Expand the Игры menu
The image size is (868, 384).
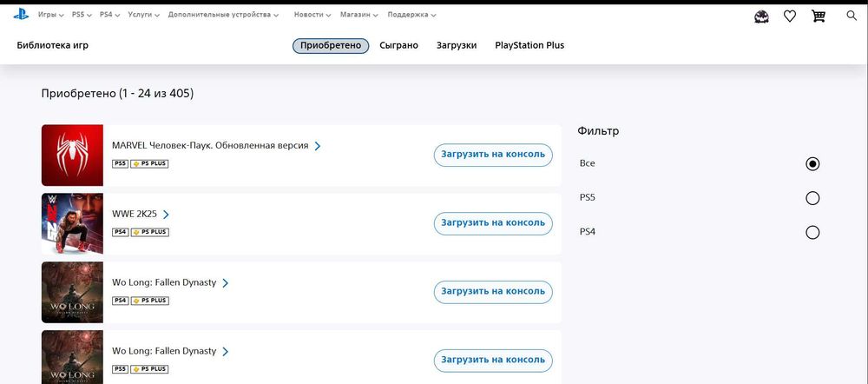click(x=50, y=15)
